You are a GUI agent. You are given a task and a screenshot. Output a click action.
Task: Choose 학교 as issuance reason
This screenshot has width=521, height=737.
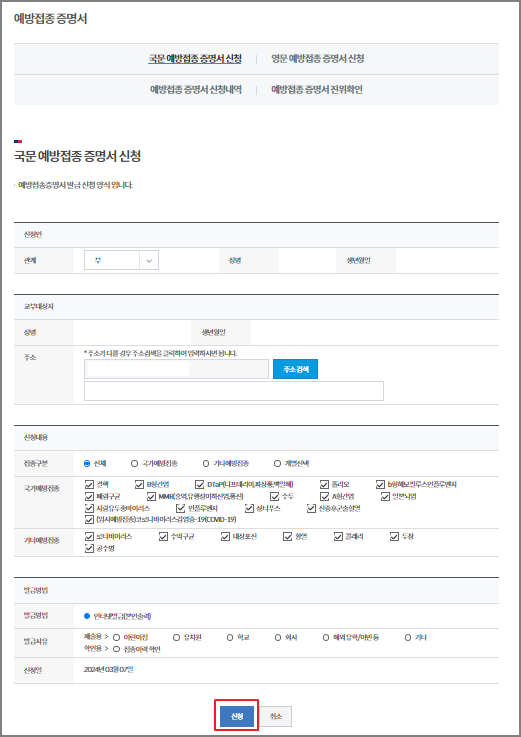pos(230,638)
